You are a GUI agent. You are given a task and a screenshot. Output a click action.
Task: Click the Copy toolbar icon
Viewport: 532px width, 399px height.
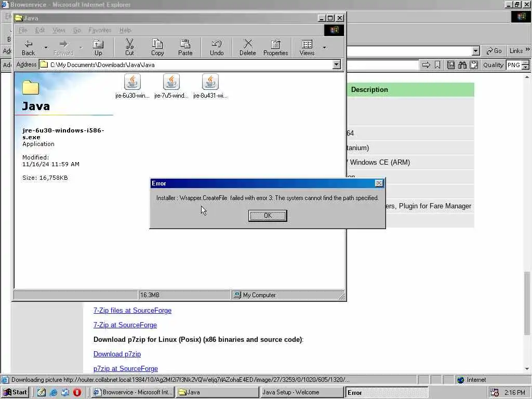pos(157,47)
